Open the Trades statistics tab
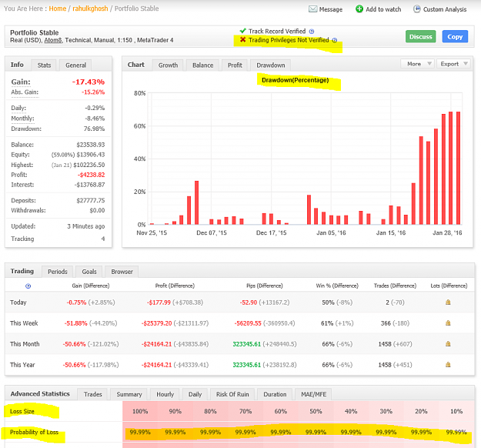This screenshot has height=448, width=481. (x=92, y=394)
